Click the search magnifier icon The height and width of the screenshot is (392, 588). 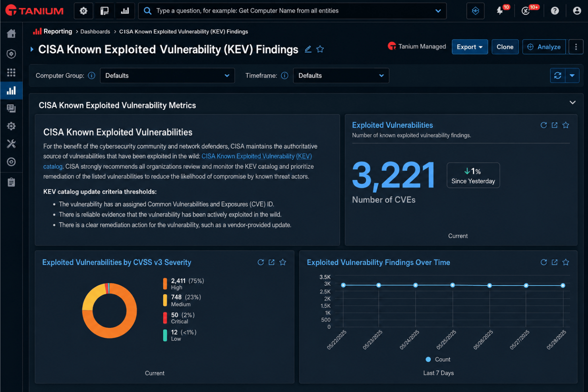(147, 11)
